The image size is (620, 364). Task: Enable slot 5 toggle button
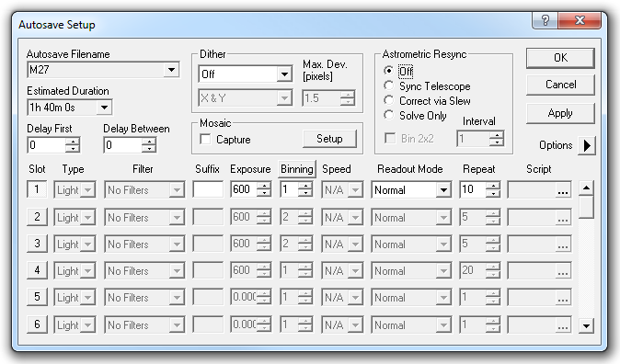pos(37,297)
